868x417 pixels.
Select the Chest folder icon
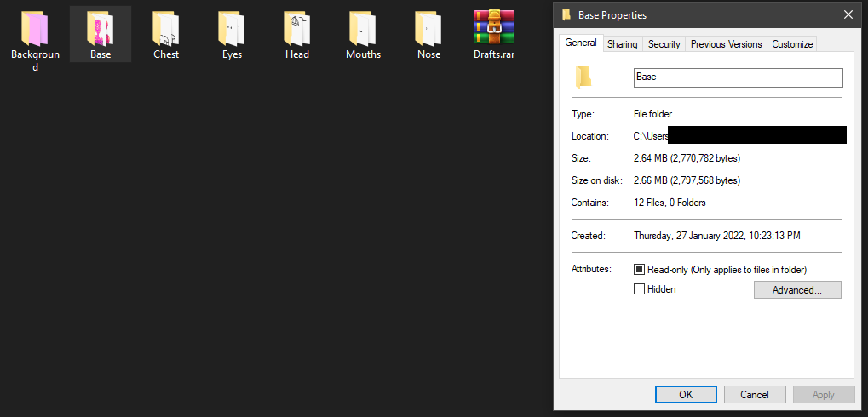pyautogui.click(x=166, y=28)
